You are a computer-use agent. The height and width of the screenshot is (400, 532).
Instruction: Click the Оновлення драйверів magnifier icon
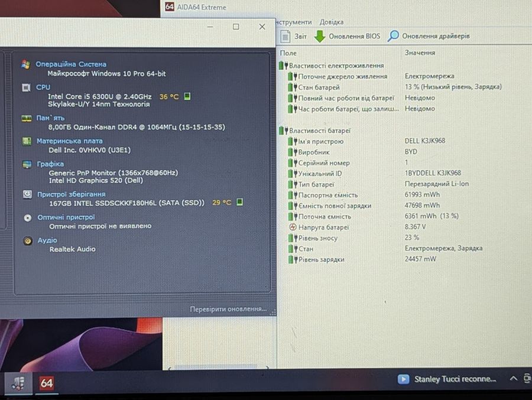click(393, 36)
